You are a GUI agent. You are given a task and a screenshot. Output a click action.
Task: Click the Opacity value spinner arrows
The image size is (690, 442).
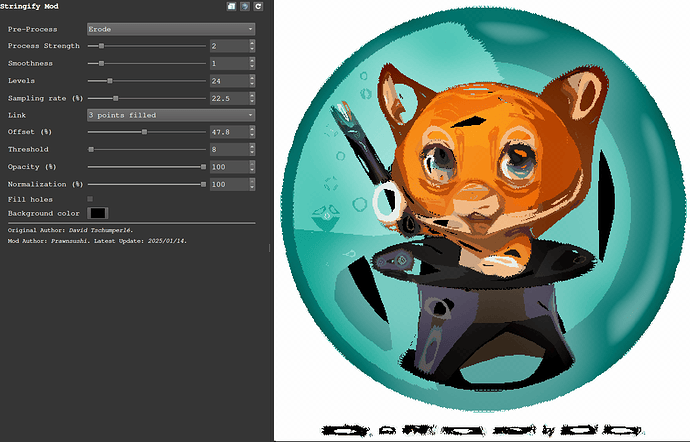click(252, 167)
